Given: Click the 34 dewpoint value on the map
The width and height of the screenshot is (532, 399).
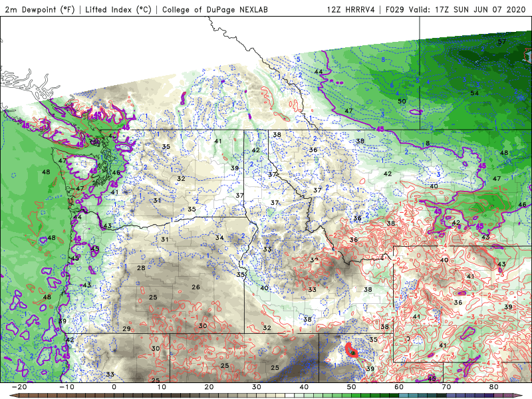Looking at the screenshot, I should click(x=219, y=237).
